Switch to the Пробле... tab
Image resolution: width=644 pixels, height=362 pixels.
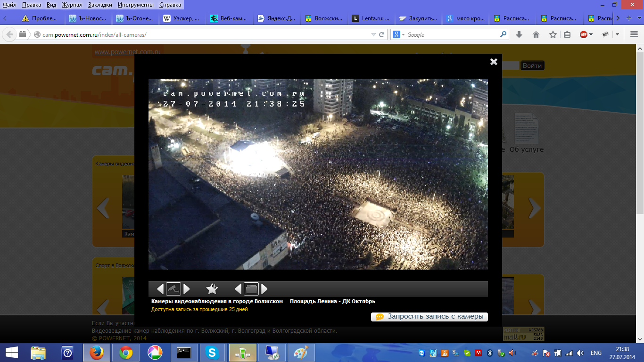pos(40,19)
